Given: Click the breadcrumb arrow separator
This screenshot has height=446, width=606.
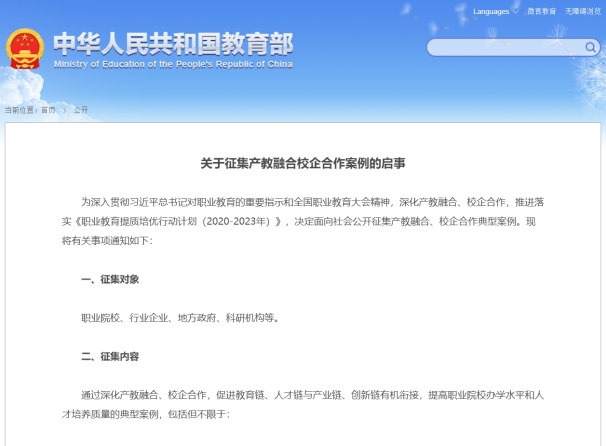Looking at the screenshot, I should pyautogui.click(x=64, y=110).
